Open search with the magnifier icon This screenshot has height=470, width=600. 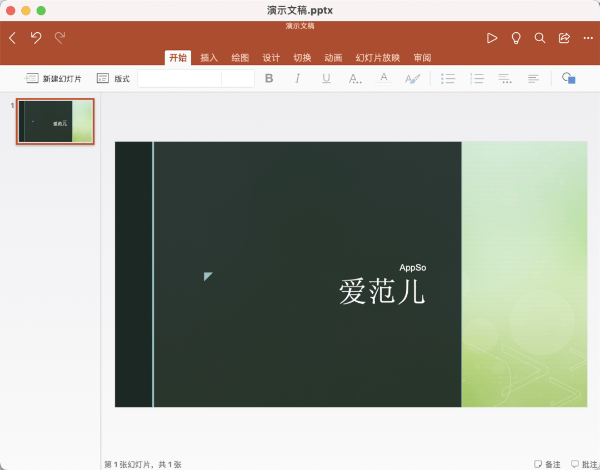[x=540, y=38]
